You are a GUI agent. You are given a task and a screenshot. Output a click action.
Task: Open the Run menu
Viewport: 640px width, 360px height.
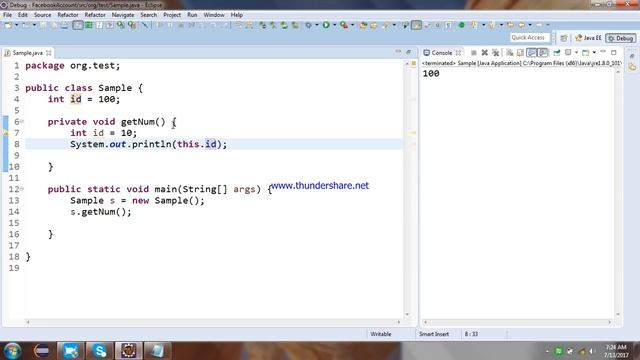[192, 15]
